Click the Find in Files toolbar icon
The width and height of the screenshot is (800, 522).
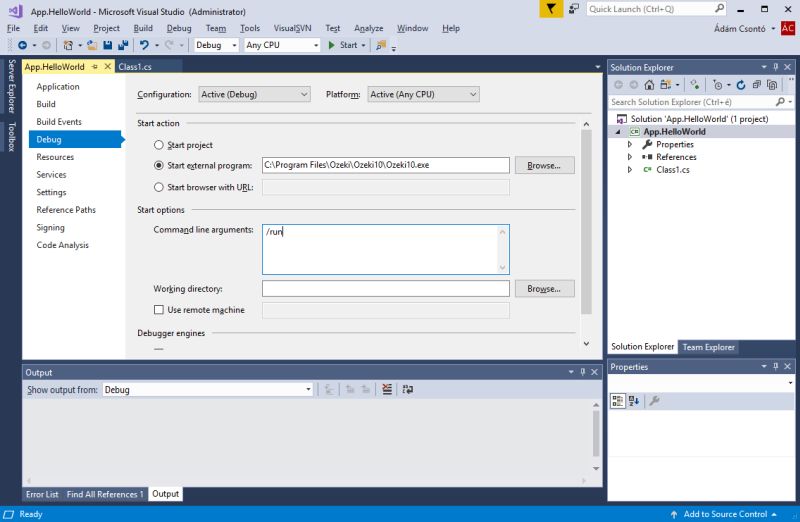[381, 45]
